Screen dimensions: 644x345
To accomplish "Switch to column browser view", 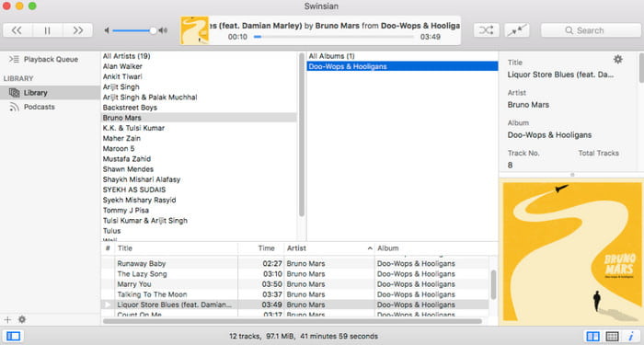I will coord(593,337).
